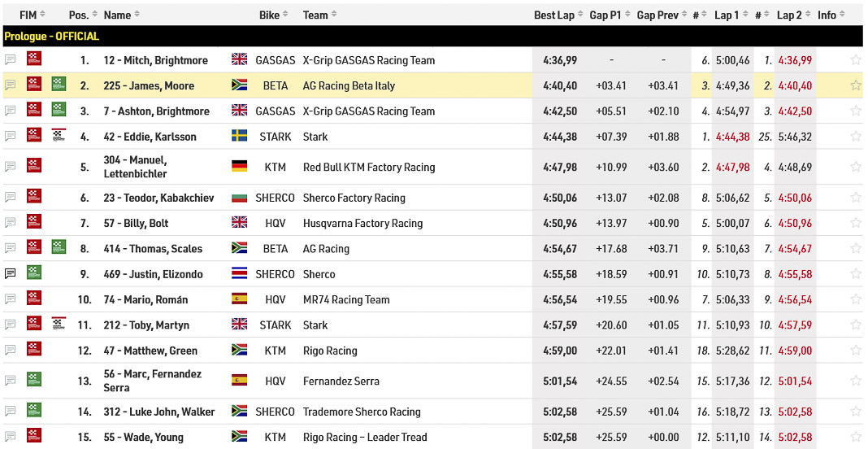This screenshot has height=449, width=868.
Task: Click Husqvarna Factory Racing team name
Action: click(362, 224)
